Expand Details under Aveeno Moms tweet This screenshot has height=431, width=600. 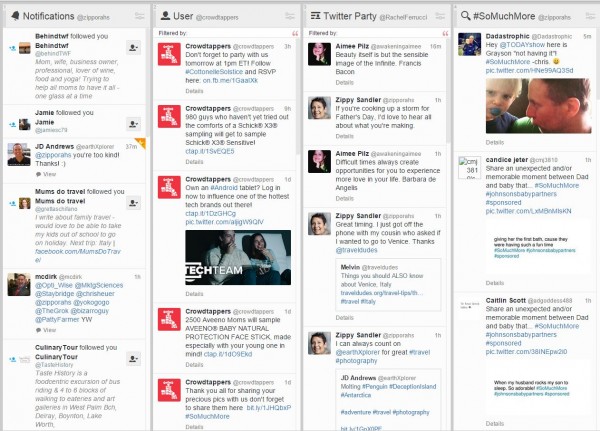194,365
